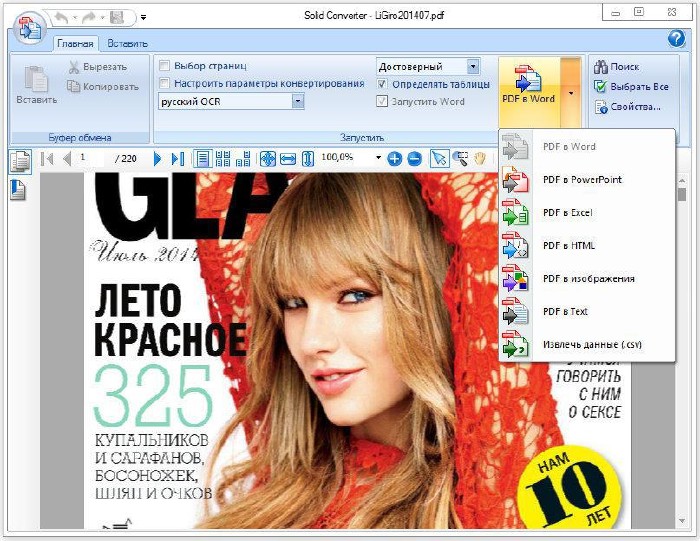Click the zoom out minus icon
Viewport: 700px width, 541px height.
(414, 158)
